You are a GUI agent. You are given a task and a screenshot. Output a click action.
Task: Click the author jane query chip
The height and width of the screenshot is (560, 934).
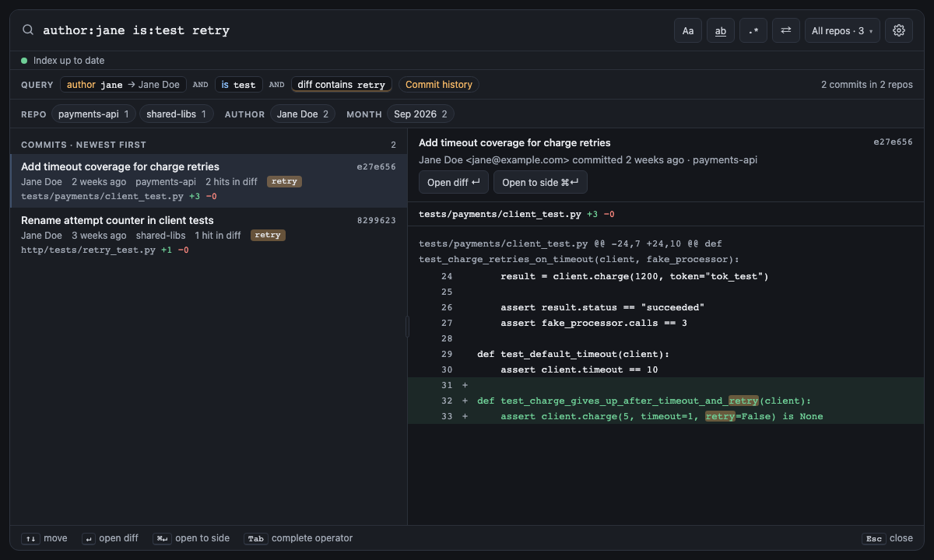(123, 85)
